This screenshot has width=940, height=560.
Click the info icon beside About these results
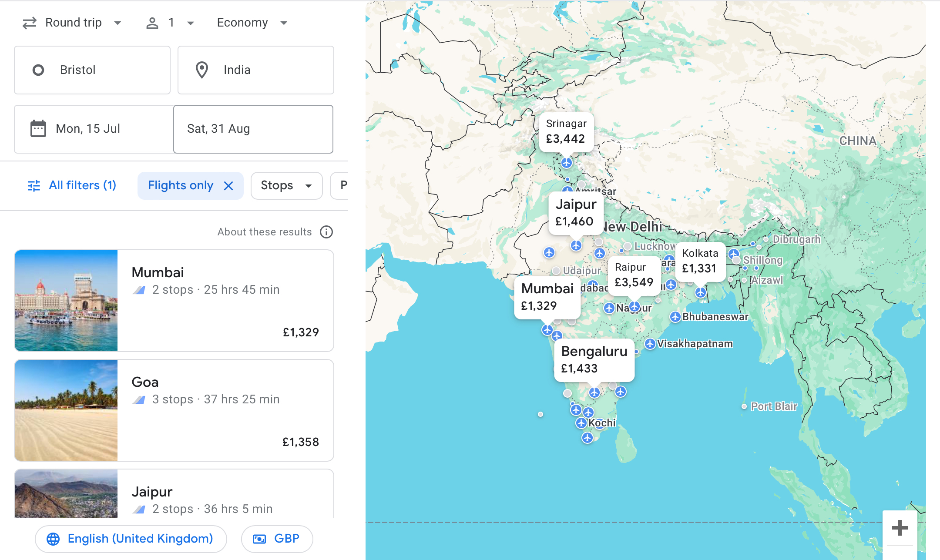pyautogui.click(x=326, y=232)
